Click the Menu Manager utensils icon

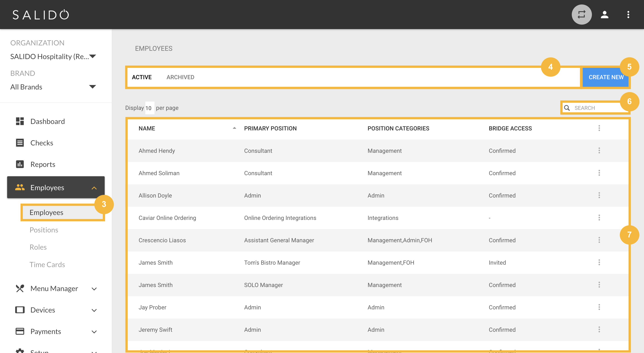point(20,288)
